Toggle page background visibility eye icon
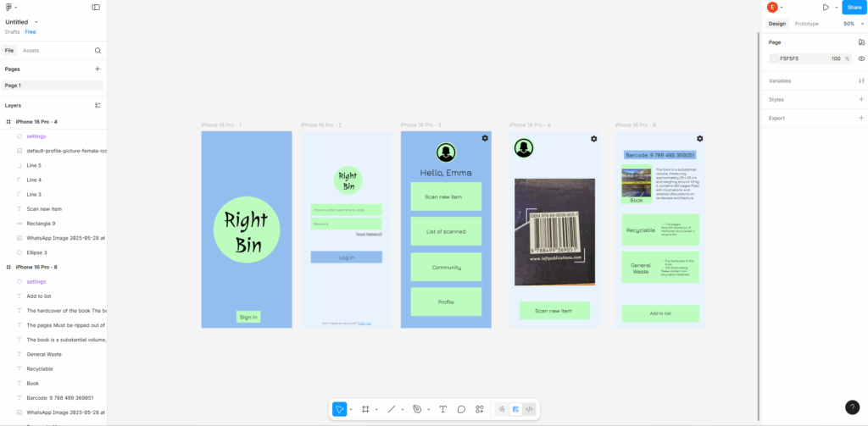868x426 pixels. click(x=861, y=58)
